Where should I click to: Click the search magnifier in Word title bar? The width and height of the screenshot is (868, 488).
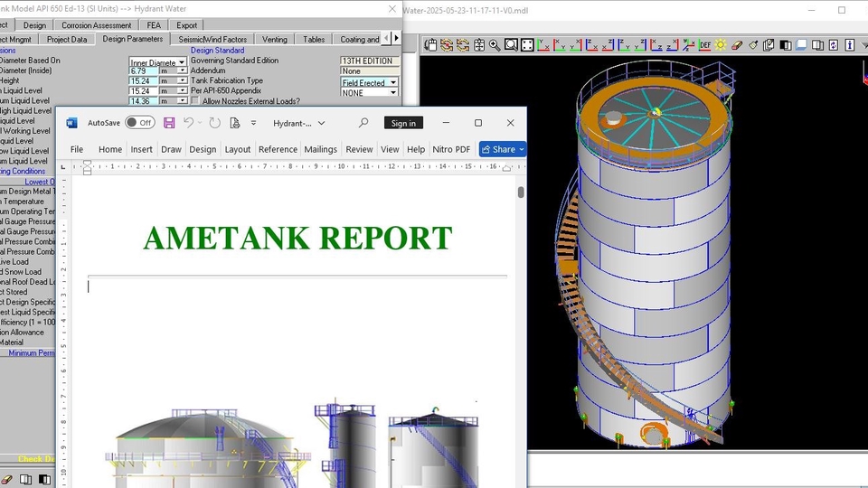coord(363,123)
